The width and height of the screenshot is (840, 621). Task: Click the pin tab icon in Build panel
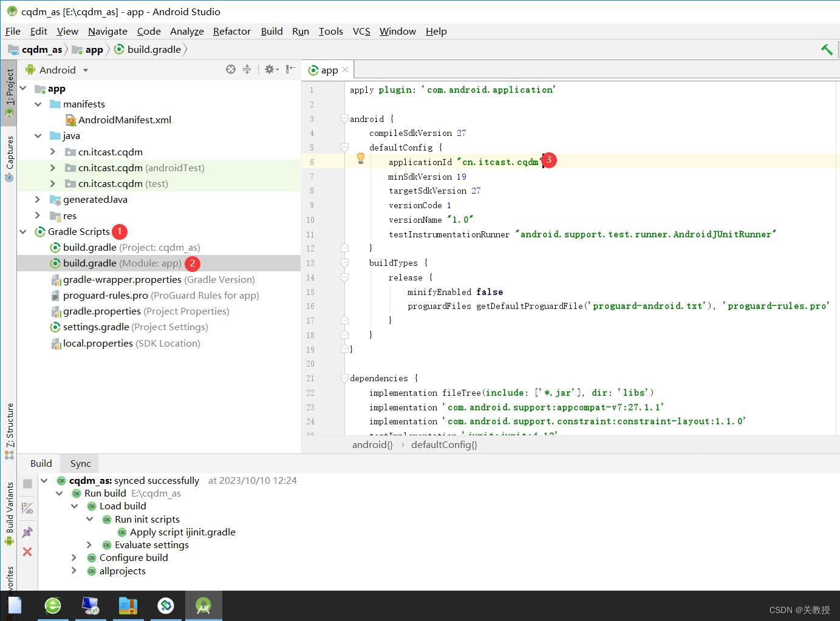27,532
